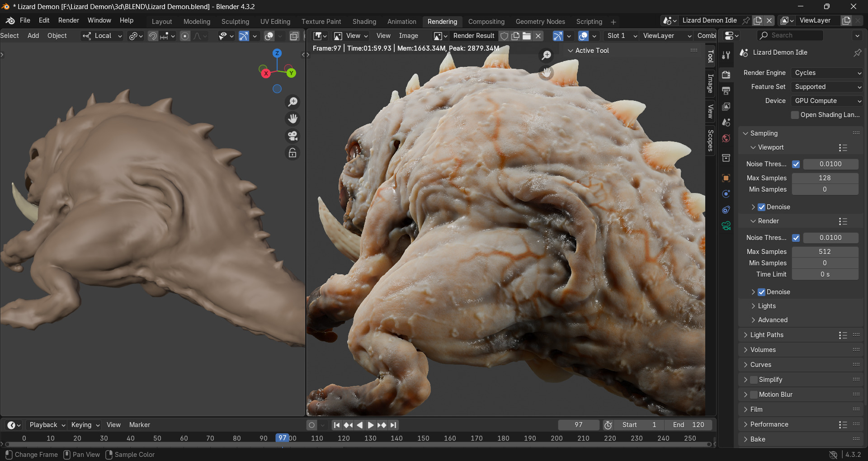Open the World properties tab
868x461 pixels.
[x=726, y=138]
